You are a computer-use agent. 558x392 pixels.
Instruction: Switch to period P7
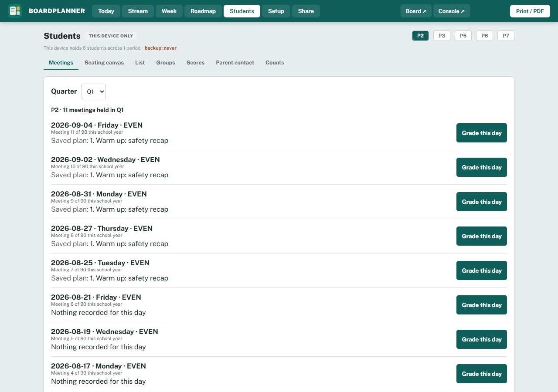(x=506, y=36)
